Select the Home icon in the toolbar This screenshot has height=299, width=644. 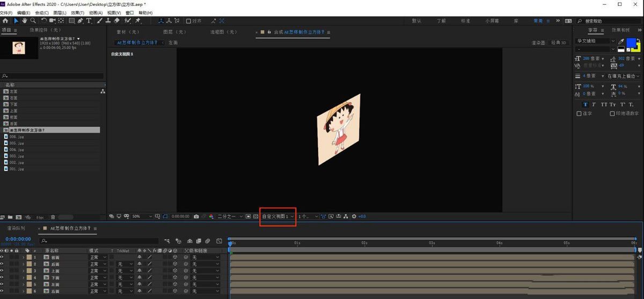pos(5,21)
